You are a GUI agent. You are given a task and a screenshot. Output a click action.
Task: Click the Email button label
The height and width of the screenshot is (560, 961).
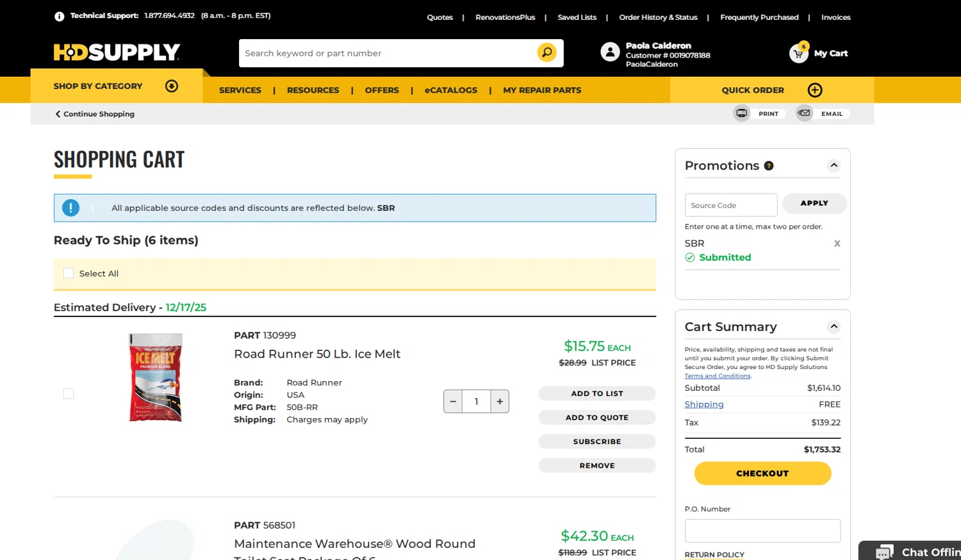point(832,114)
